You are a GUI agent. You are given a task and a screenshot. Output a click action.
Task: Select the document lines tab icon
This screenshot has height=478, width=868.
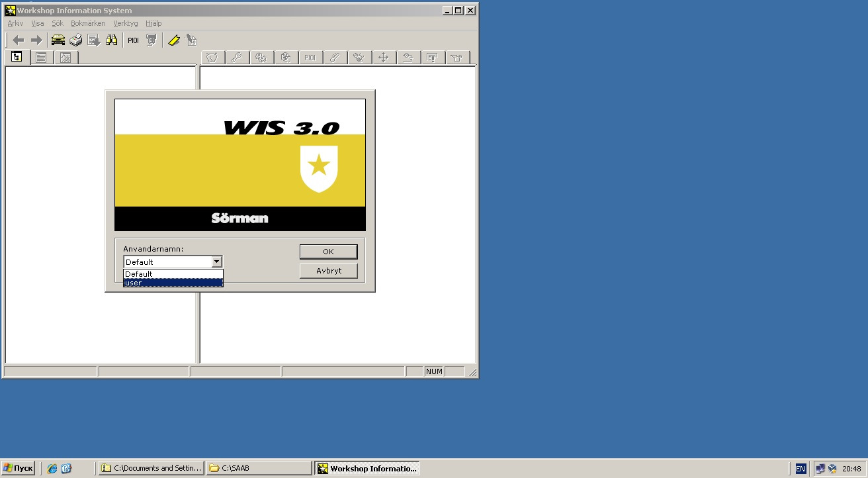(x=432, y=58)
